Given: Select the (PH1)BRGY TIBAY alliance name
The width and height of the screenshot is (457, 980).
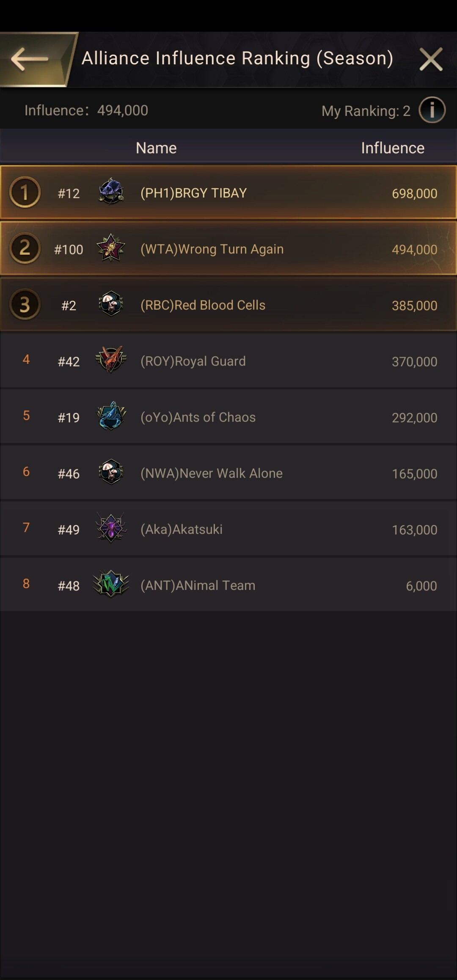Looking at the screenshot, I should [x=193, y=193].
